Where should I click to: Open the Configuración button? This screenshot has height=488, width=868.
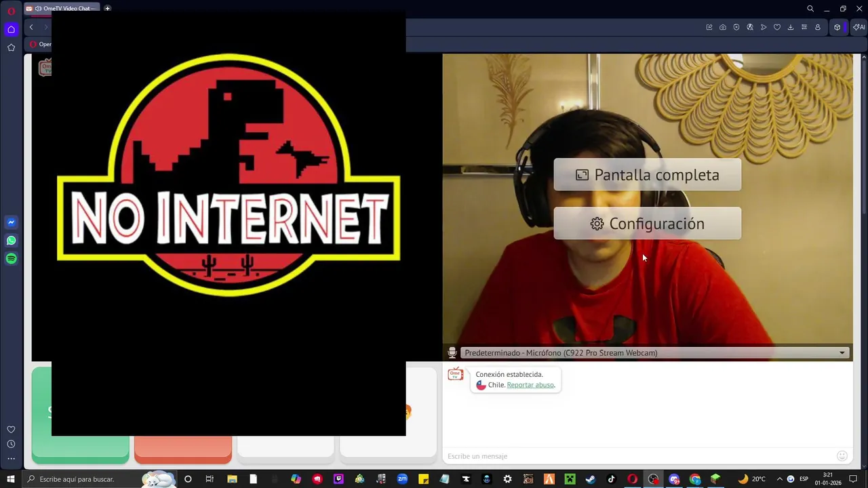648,224
